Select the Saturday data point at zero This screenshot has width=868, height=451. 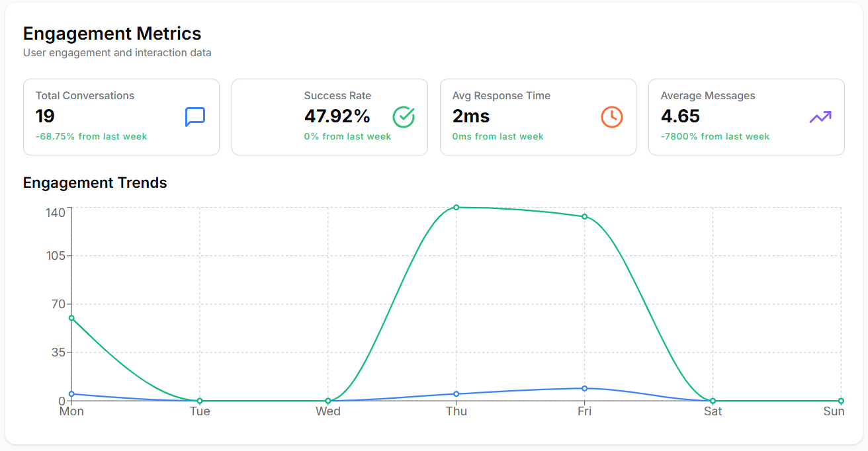tap(713, 401)
